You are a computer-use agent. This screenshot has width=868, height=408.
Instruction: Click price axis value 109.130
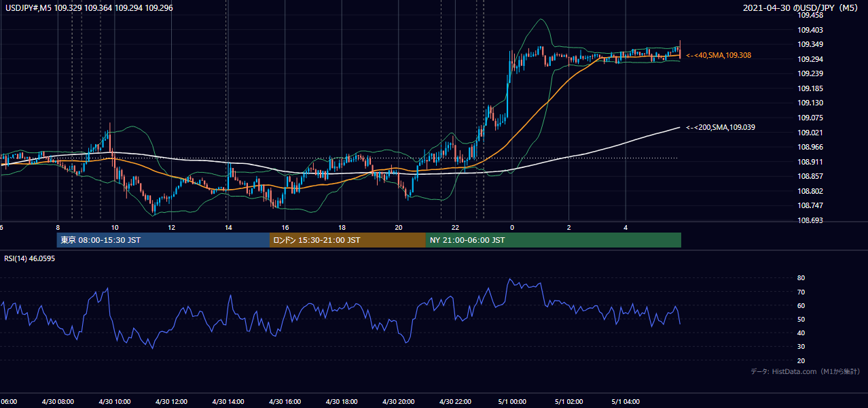[810, 103]
